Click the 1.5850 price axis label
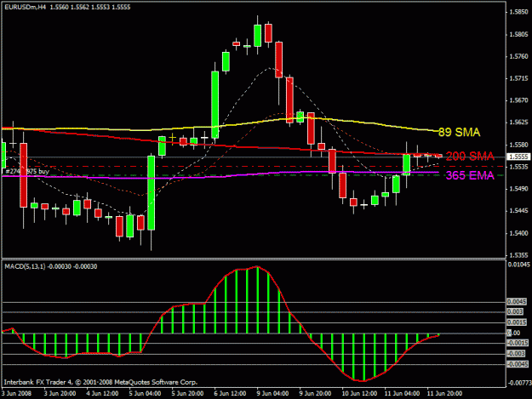The height and width of the screenshot is (399, 532). coord(518,12)
